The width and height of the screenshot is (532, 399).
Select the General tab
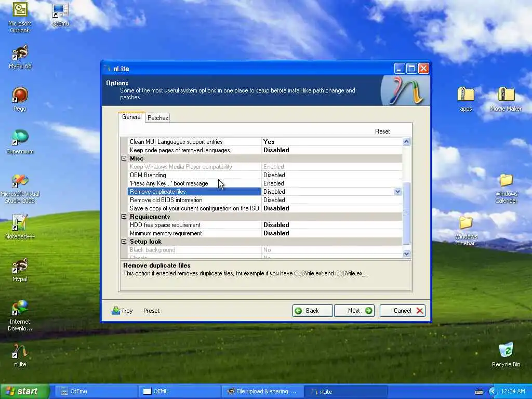click(x=131, y=117)
